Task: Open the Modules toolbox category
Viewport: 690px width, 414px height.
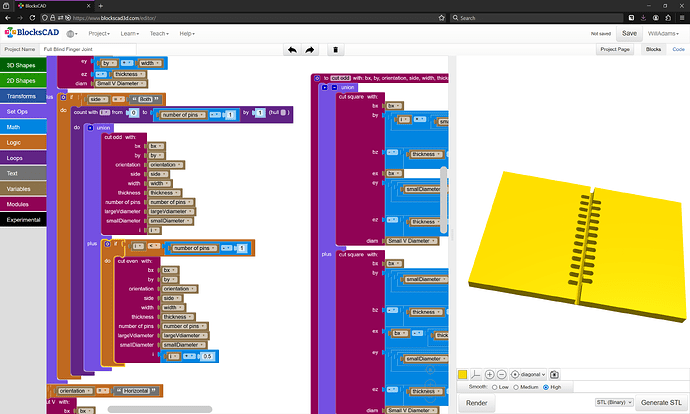Action: 23,204
